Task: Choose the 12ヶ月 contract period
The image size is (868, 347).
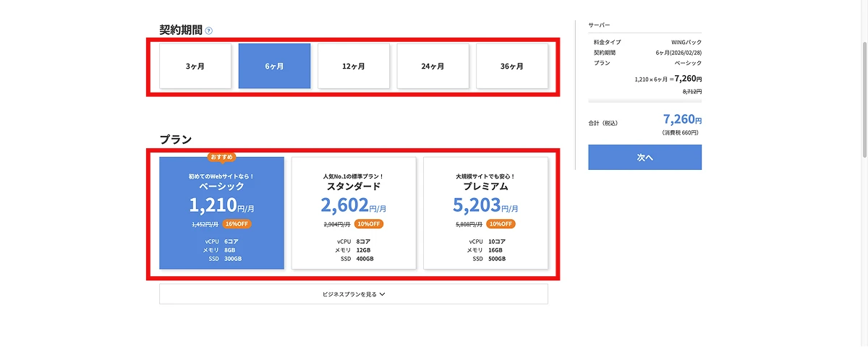Action: tap(354, 66)
